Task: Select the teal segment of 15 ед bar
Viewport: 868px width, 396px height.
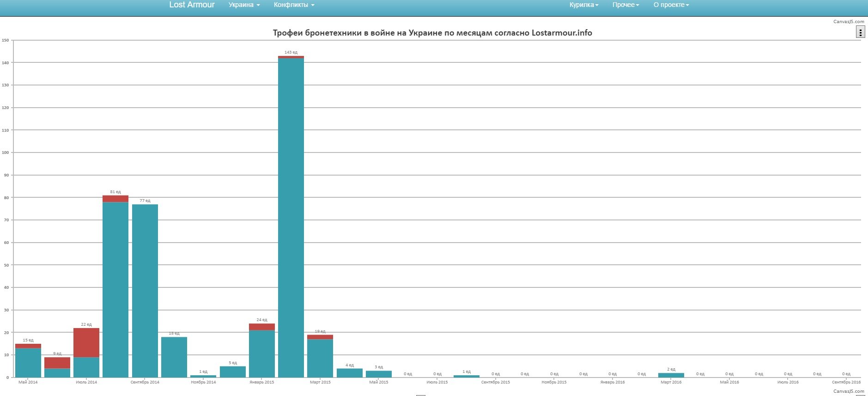Action: pos(28,363)
